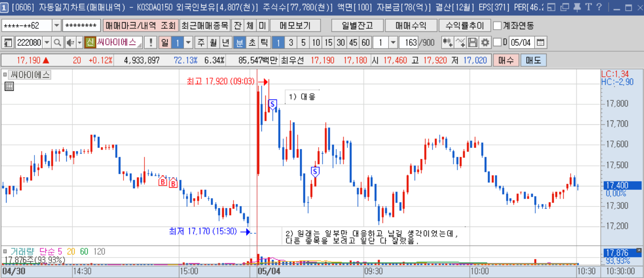Click the 05/04 date input field
The image size is (644, 278).
[x=521, y=43]
